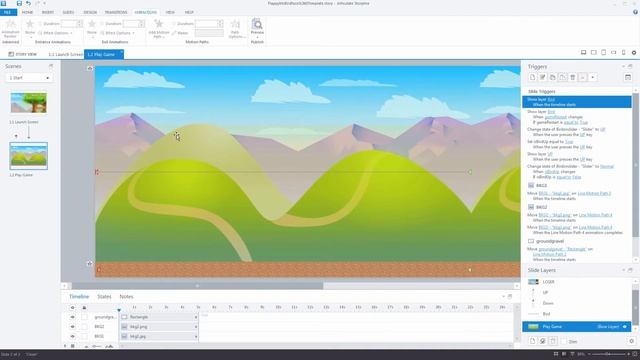The image size is (640, 360).
Task: Open the Animation Painter tool
Action: click(x=10, y=28)
